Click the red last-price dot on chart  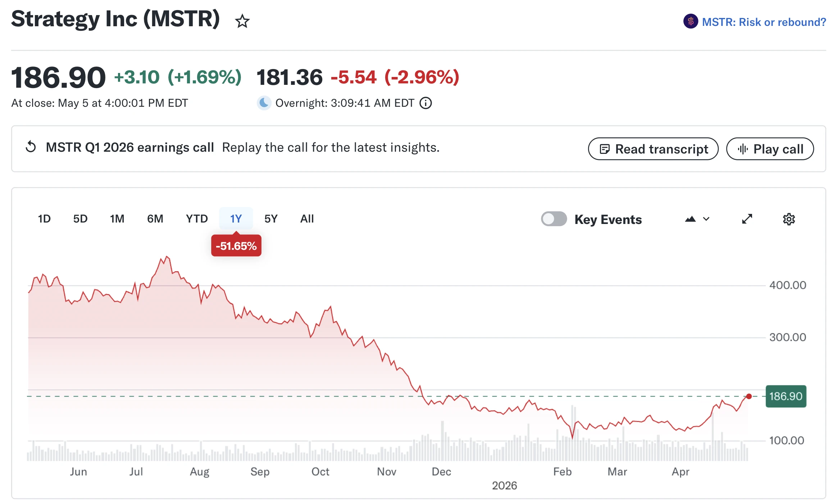[x=749, y=396]
